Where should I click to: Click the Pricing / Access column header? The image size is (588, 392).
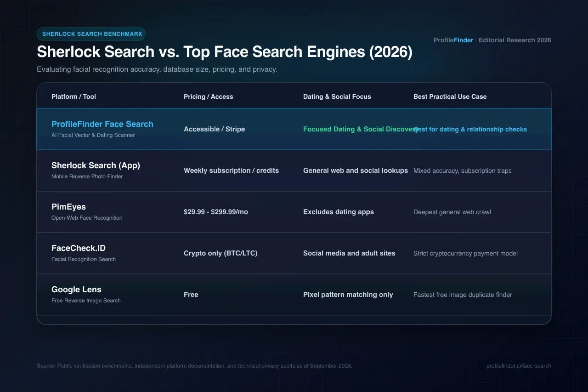[208, 97]
